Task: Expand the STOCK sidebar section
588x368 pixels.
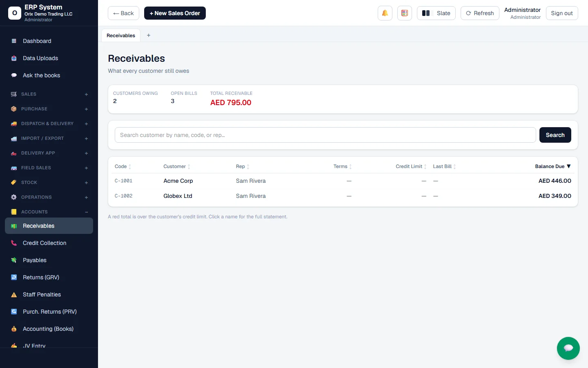Action: point(49,182)
